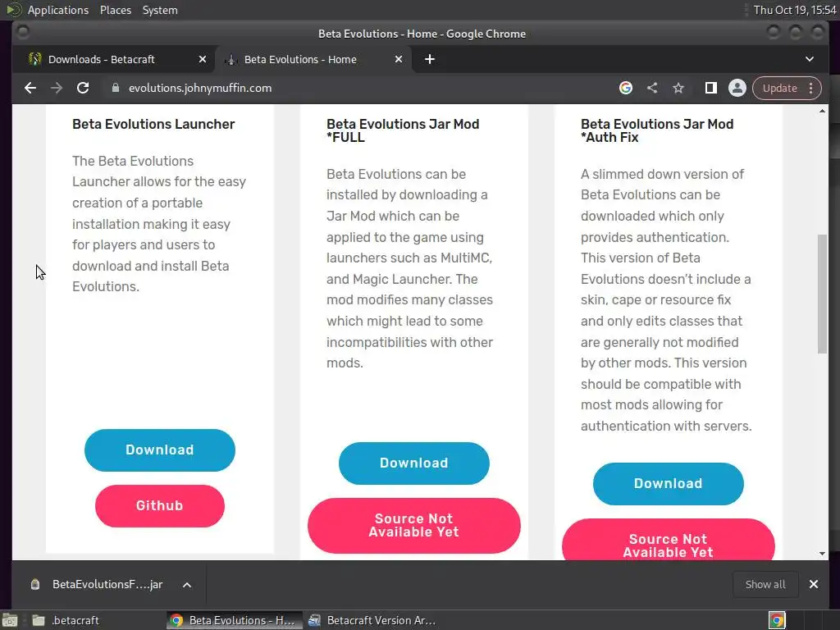Open the Chrome three-dot menu

(x=811, y=88)
